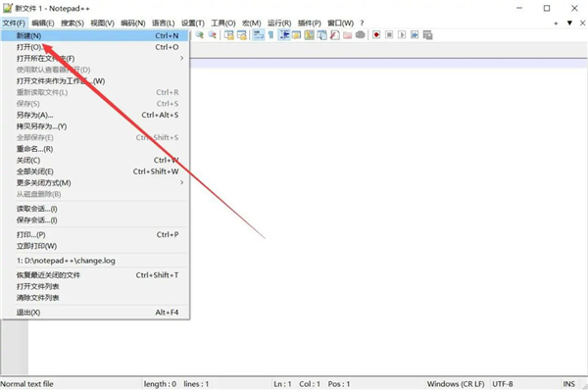Click the stop recording macro icon

pyautogui.click(x=389, y=35)
